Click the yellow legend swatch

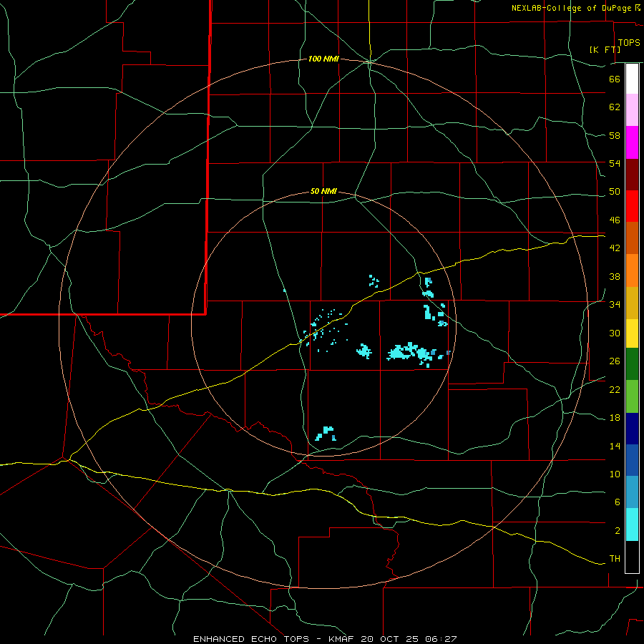[632, 333]
